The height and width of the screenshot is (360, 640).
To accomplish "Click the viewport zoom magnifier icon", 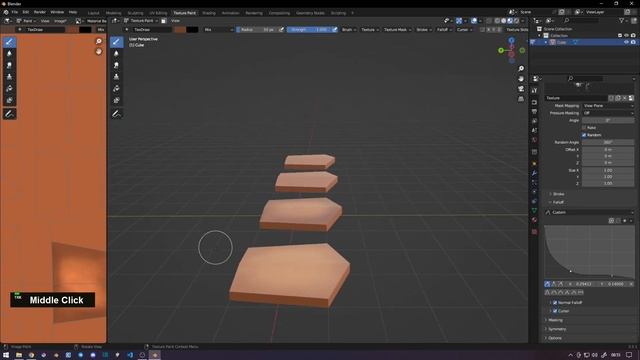I will pos(521,69).
